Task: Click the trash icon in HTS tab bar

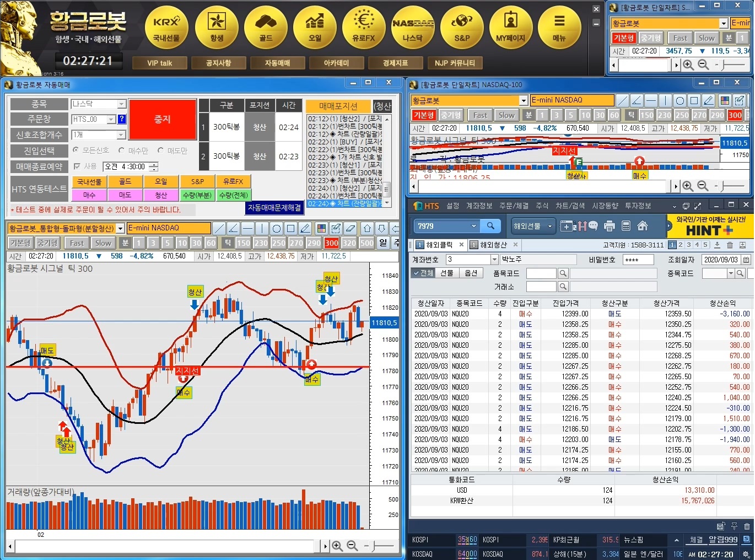Action: (730, 245)
